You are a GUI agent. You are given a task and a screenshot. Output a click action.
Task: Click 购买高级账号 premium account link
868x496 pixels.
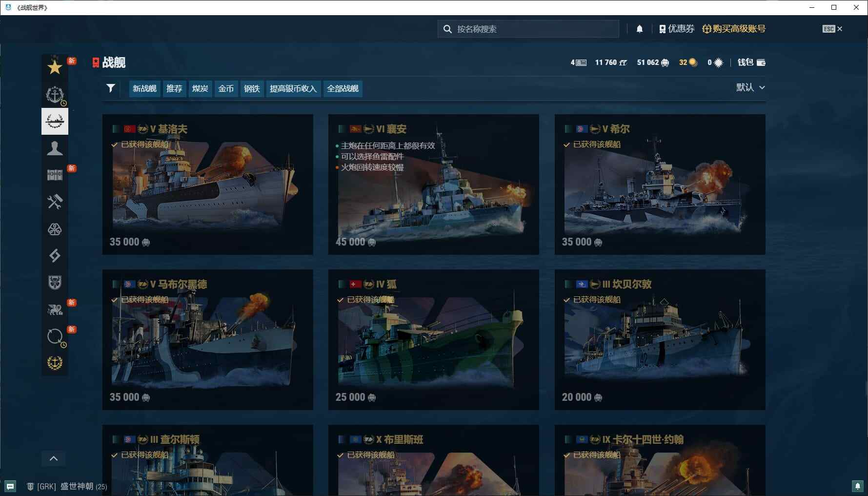point(734,29)
